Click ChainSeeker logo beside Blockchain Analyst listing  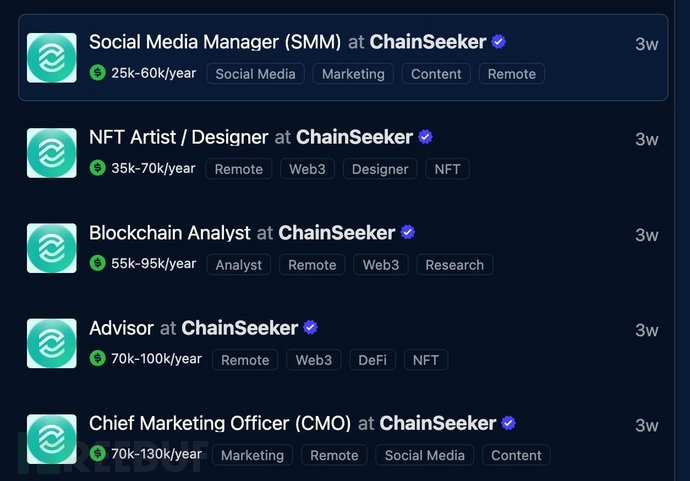pos(51,248)
